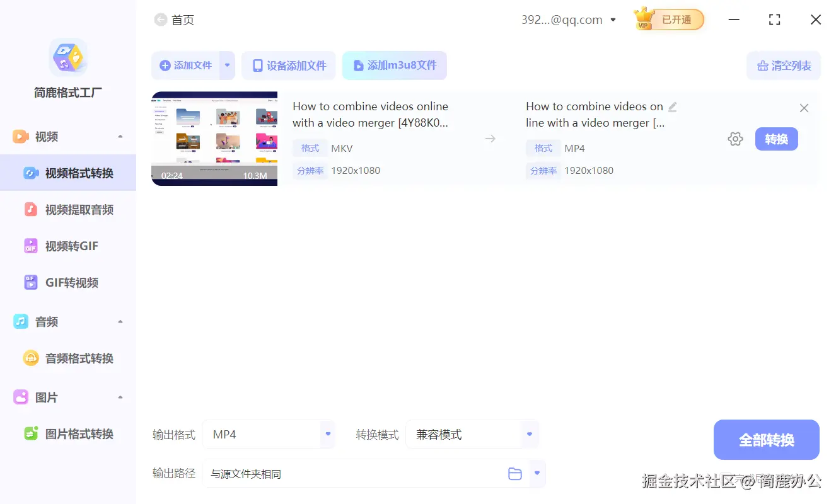The height and width of the screenshot is (504, 836).
Task: Open the GIF转视频 tool icon
Action: point(30,282)
